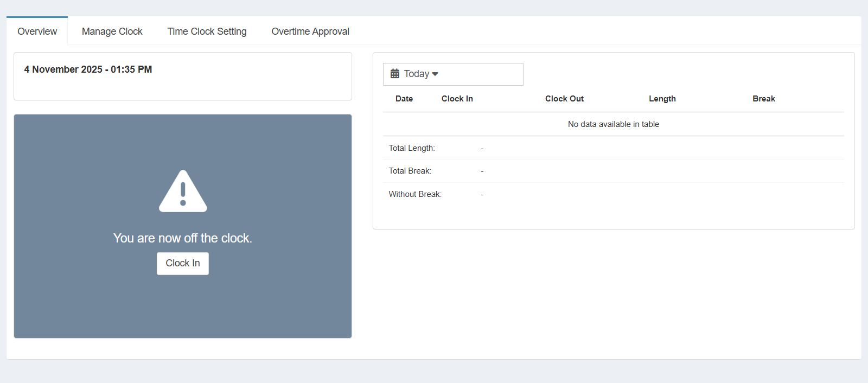Click the caret arrow beside Today

tap(435, 74)
